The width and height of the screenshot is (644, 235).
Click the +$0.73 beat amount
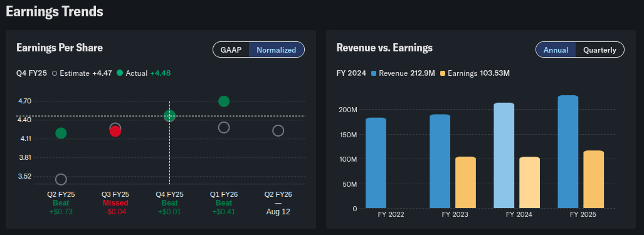click(61, 212)
